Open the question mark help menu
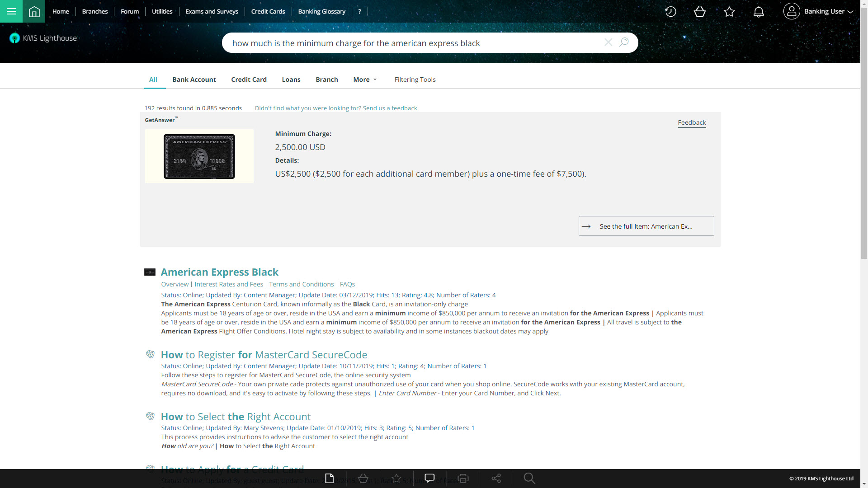Screen dimensions: 868x488 coord(360,12)
